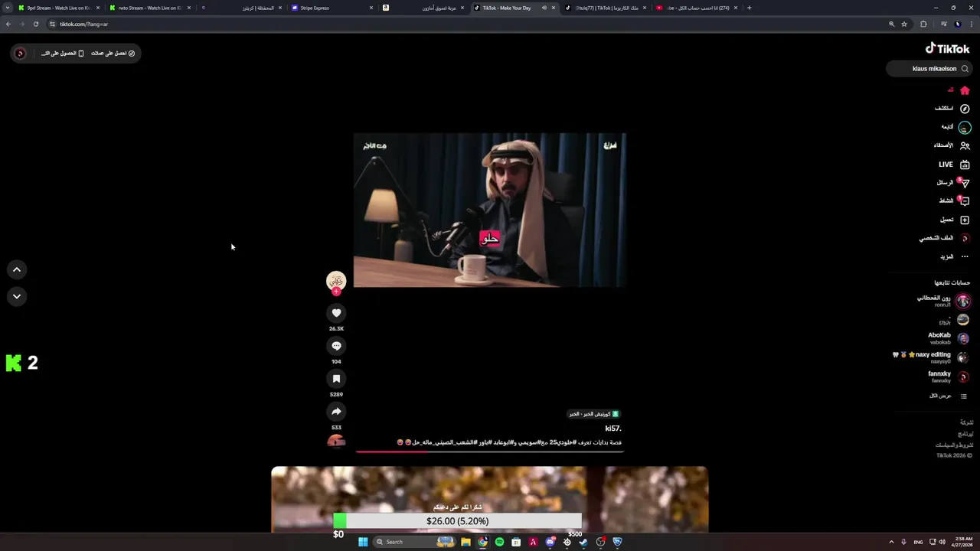
Task: Mute the TikTok tab audio icon
Action: 544,8
